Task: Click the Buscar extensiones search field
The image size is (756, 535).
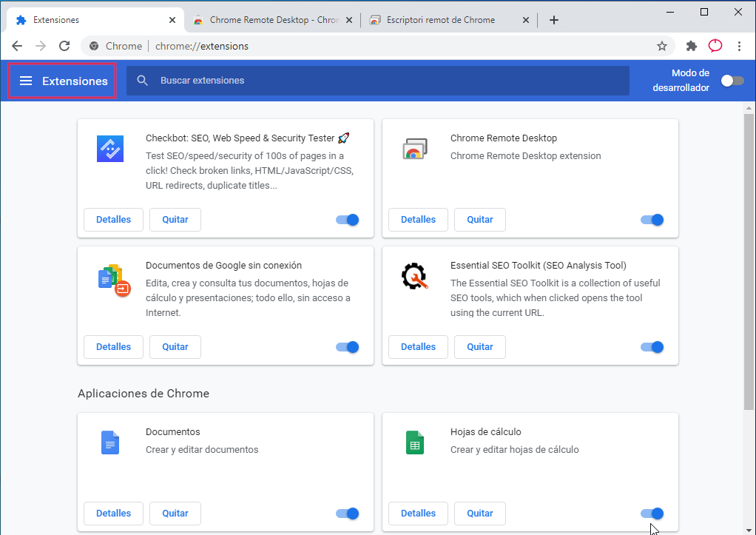Action: click(377, 81)
